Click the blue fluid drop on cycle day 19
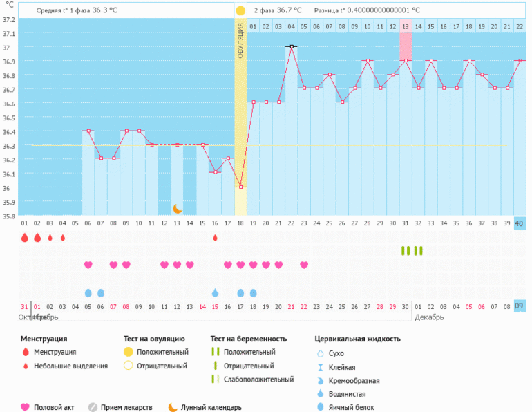The image size is (532, 412). (x=253, y=292)
